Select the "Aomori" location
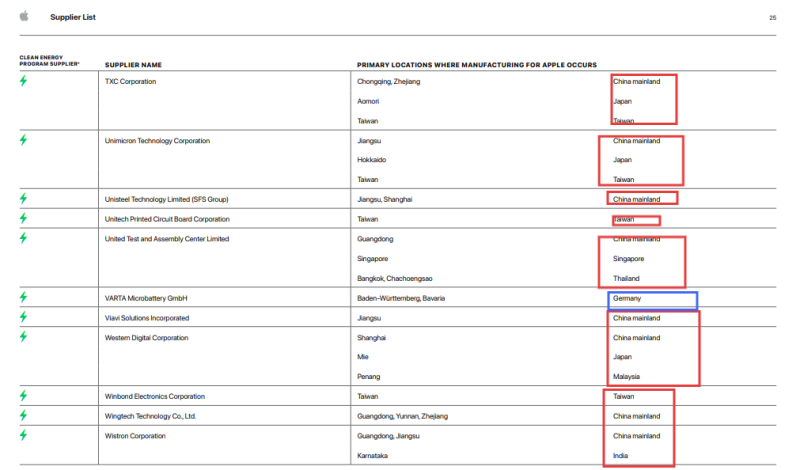 click(368, 101)
